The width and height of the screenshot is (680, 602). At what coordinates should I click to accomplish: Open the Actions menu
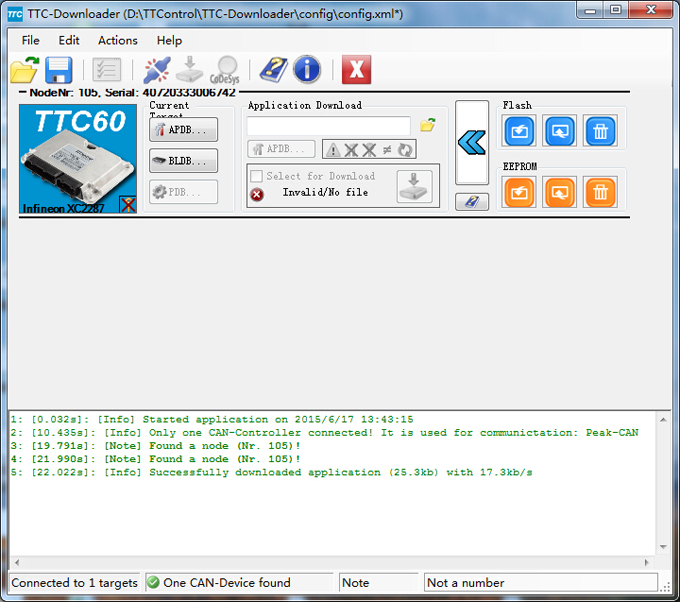pyautogui.click(x=118, y=40)
